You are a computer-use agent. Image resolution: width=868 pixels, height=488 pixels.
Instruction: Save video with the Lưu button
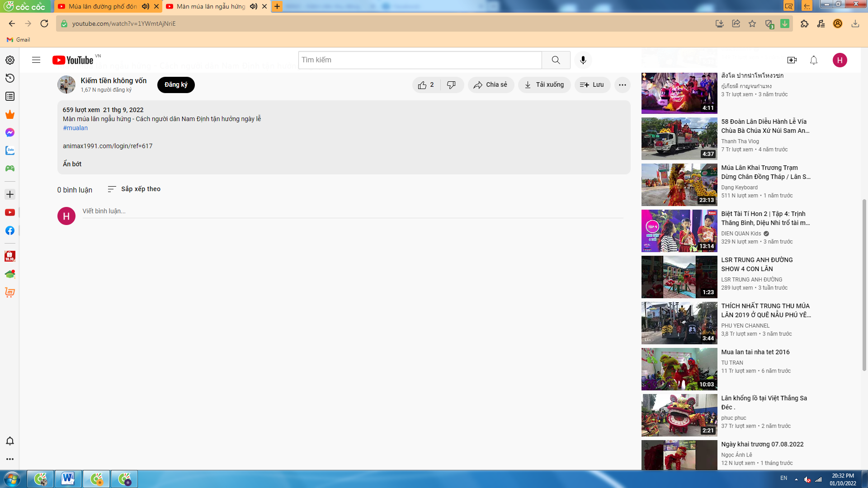[592, 85]
